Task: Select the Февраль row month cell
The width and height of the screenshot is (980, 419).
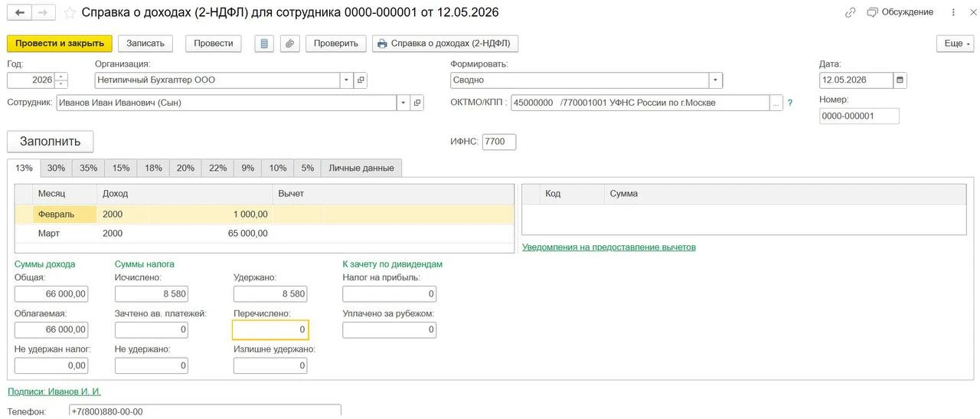Action: click(x=65, y=214)
